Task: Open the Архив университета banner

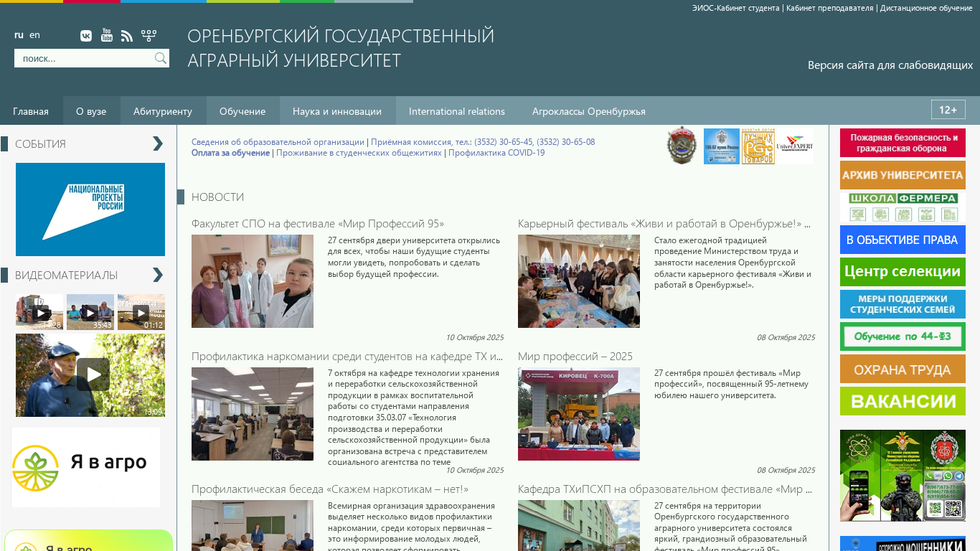Action: pyautogui.click(x=903, y=175)
